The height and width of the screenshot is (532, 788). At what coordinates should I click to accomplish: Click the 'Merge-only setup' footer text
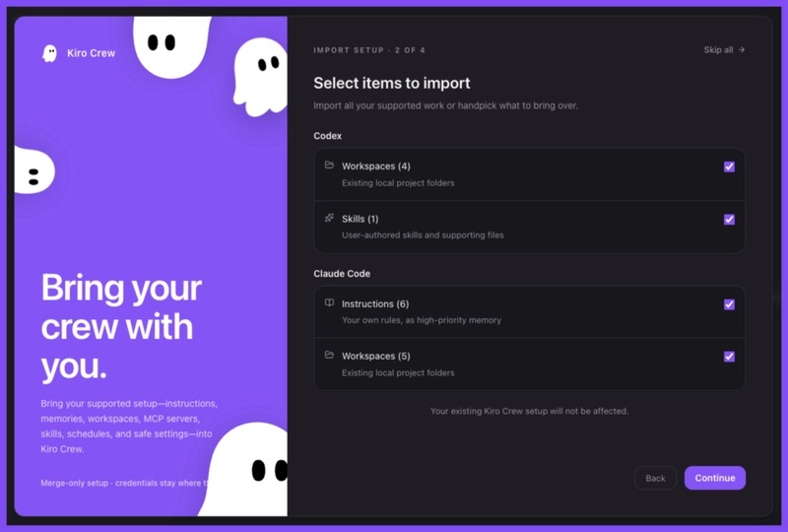tap(124, 483)
